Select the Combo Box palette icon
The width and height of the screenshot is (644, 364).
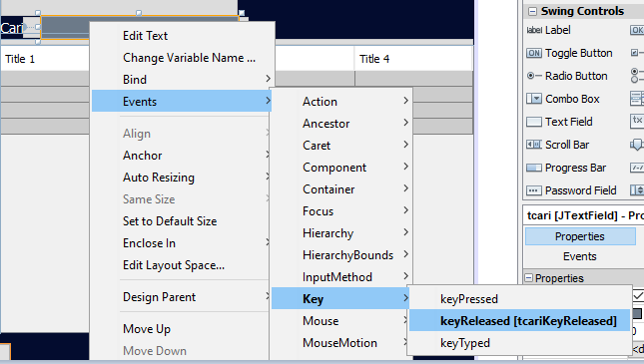(534, 99)
